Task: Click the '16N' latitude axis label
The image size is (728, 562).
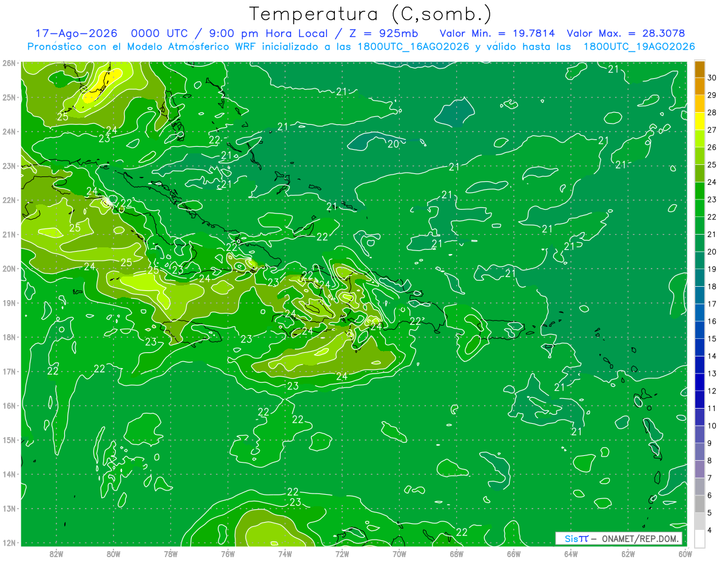Action: tap(8, 405)
